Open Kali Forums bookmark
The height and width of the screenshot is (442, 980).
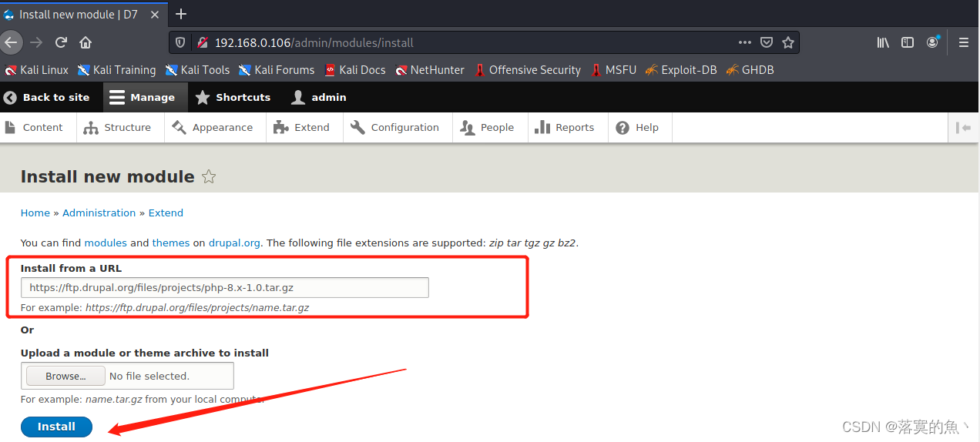click(x=277, y=69)
